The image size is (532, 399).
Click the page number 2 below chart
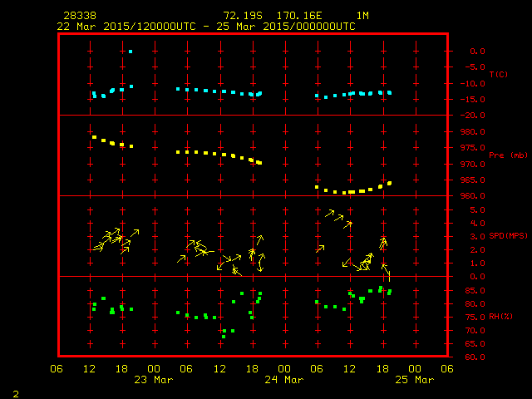click(x=16, y=394)
